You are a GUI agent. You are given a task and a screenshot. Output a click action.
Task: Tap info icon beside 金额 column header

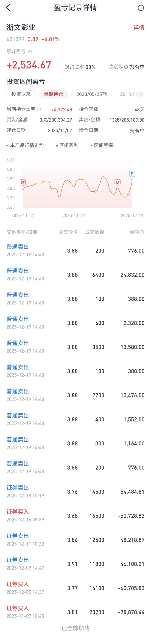coord(142,232)
